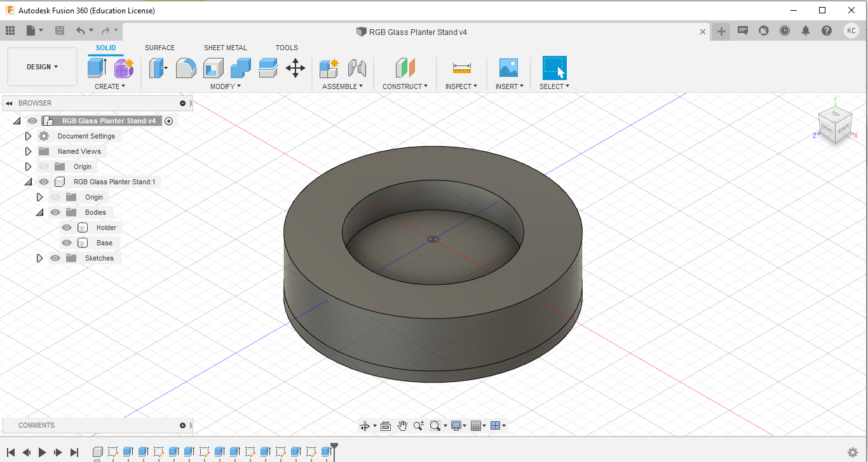Toggle the Sketches folder visibility eye

(x=55, y=258)
